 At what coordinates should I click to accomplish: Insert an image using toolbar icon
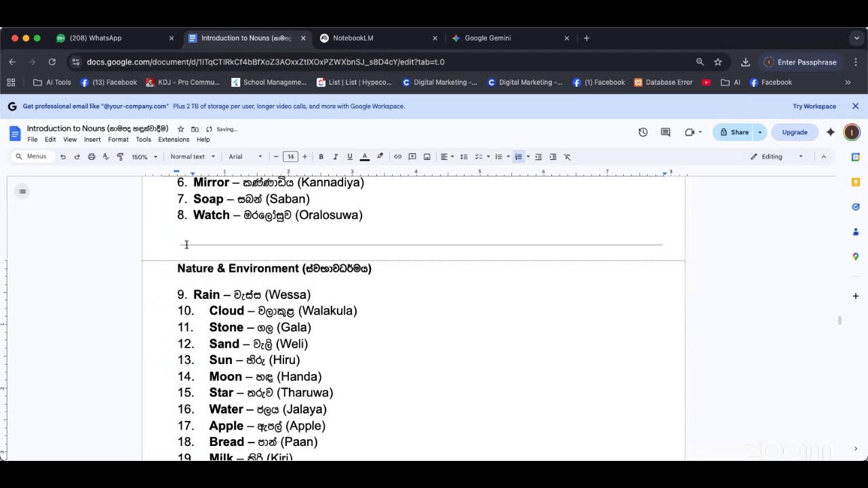point(427,157)
